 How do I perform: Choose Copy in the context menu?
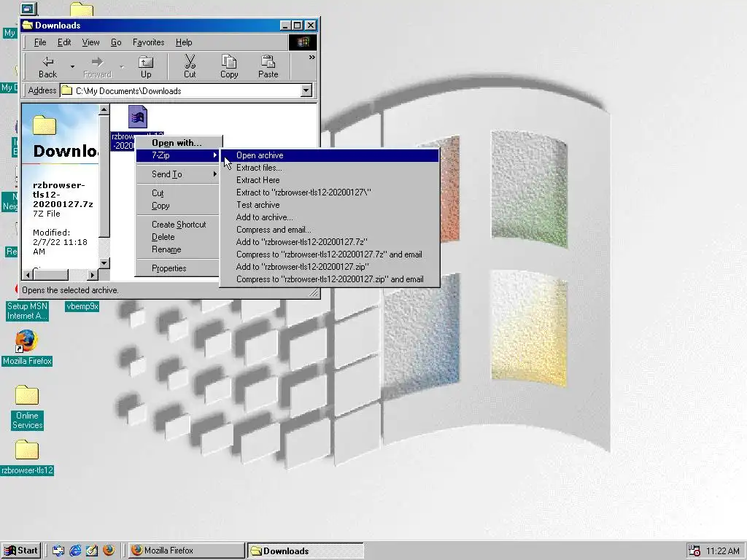pyautogui.click(x=179, y=206)
